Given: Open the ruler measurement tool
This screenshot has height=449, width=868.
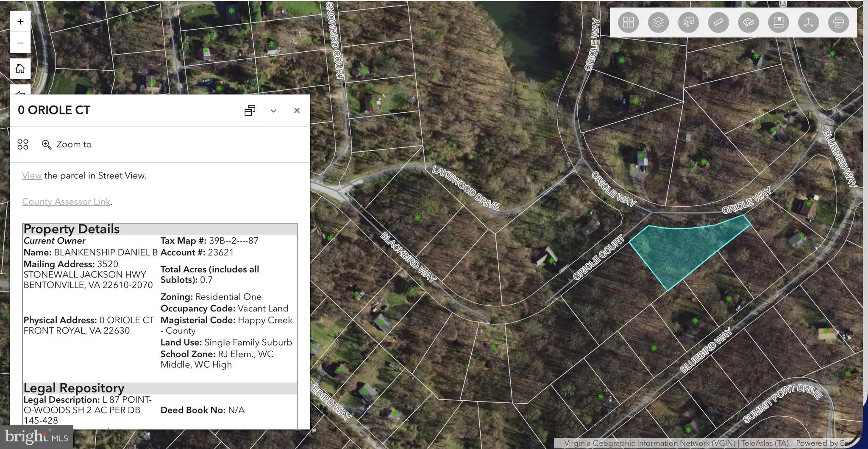Looking at the screenshot, I should click(718, 22).
